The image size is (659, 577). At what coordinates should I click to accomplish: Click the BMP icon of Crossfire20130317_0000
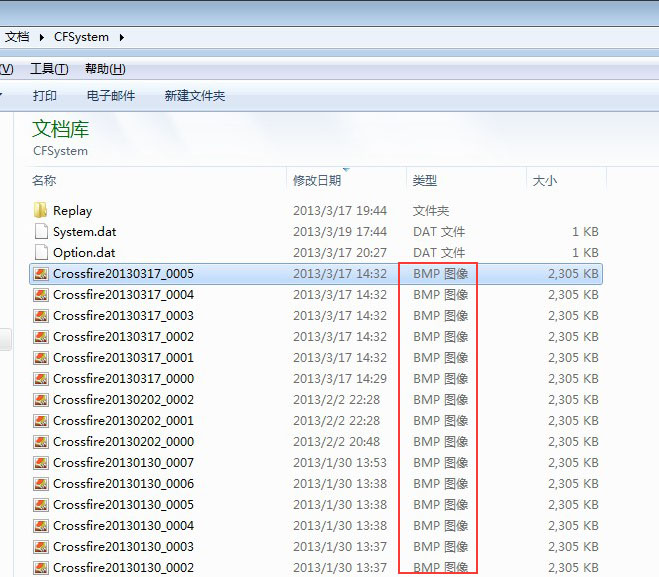tap(41, 379)
